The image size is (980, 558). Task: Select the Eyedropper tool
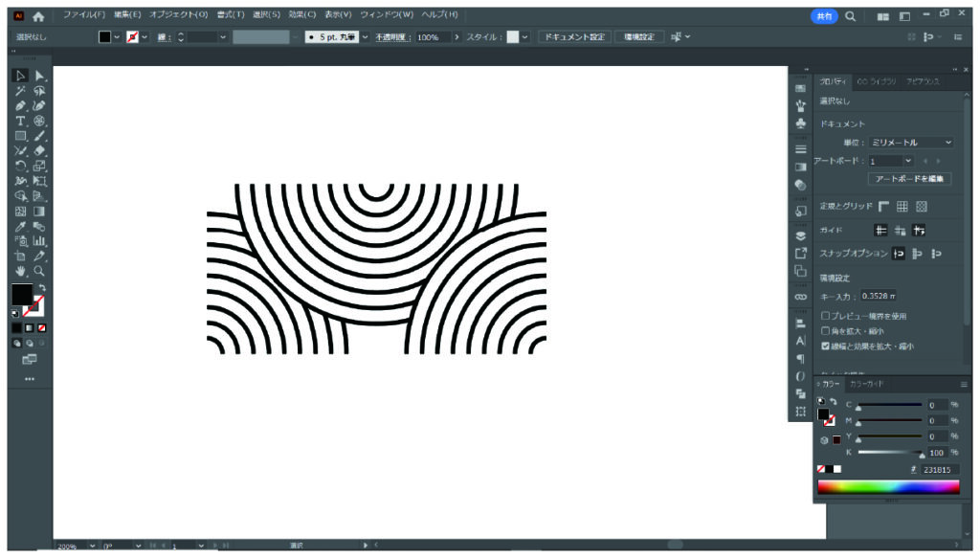pyautogui.click(x=20, y=226)
